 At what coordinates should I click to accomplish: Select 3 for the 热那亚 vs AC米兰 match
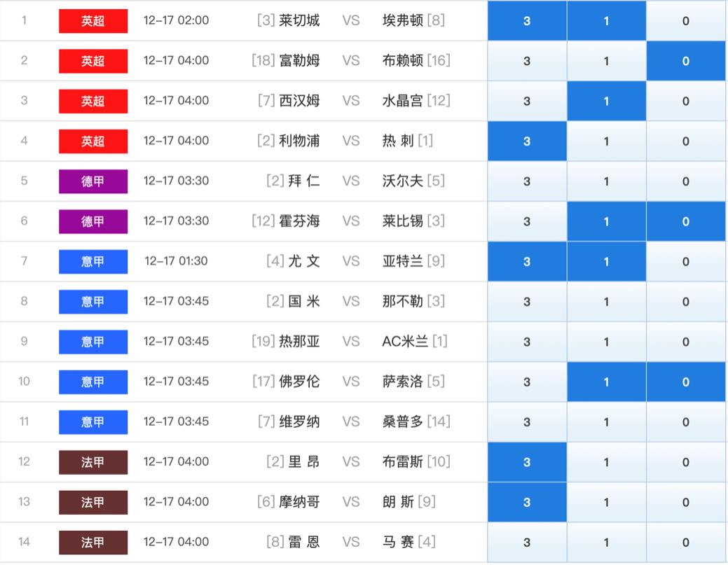(x=527, y=342)
